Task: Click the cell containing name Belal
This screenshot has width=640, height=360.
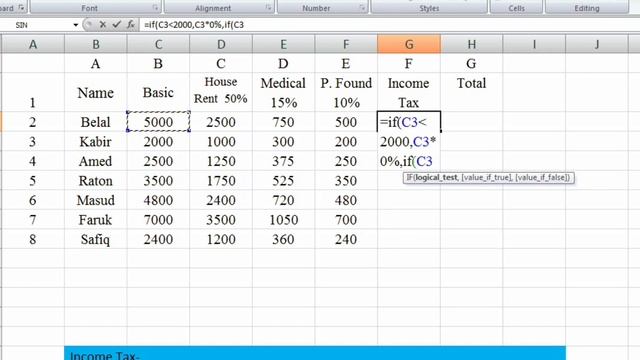Action: [96, 122]
